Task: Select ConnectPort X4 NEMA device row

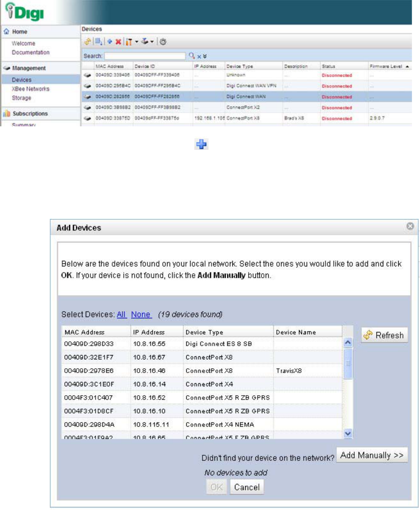Action: (202, 425)
